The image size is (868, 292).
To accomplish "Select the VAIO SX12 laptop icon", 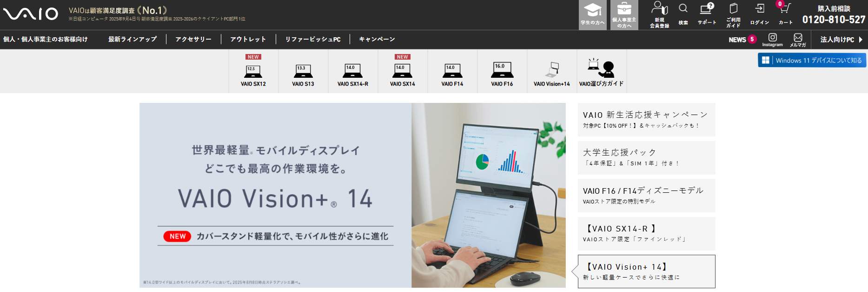I will pyautogui.click(x=253, y=71).
